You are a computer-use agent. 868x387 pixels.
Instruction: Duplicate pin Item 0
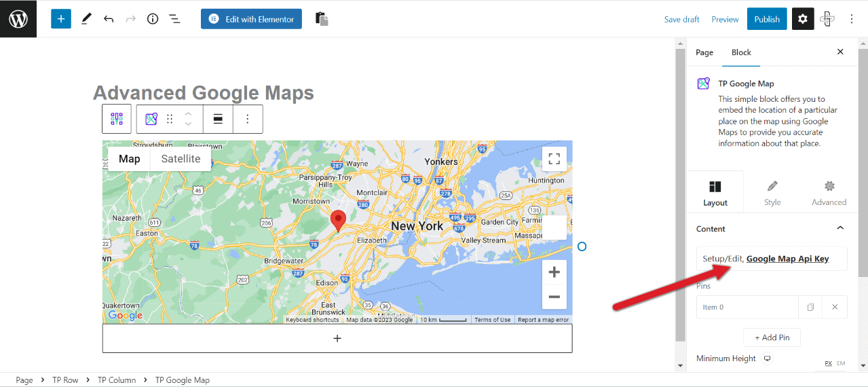coord(810,307)
